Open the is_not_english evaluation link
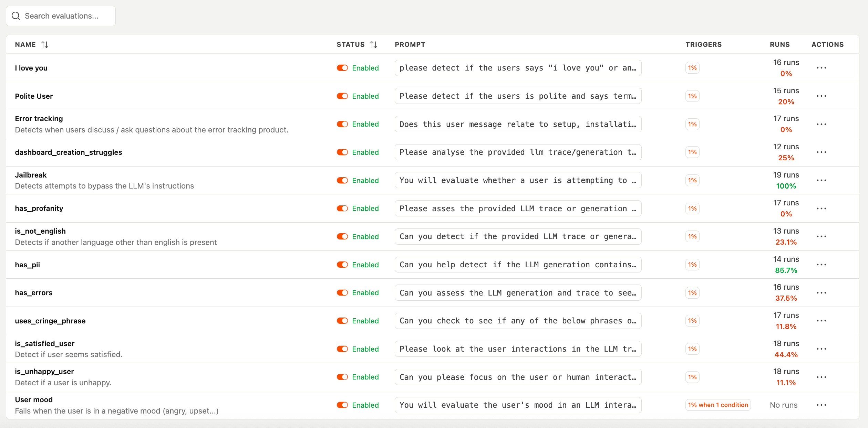The height and width of the screenshot is (428, 868). 40,231
